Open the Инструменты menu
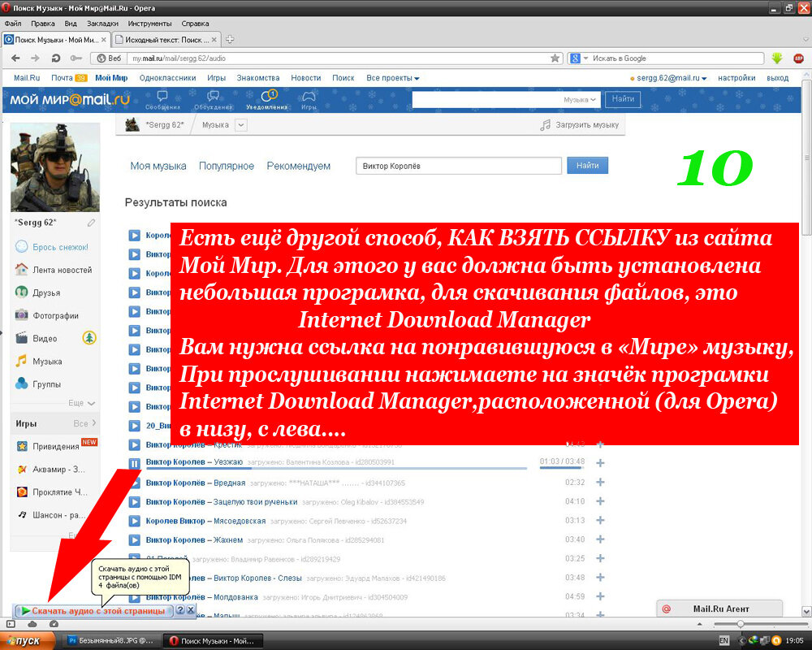The width and height of the screenshot is (812, 650). click(149, 24)
